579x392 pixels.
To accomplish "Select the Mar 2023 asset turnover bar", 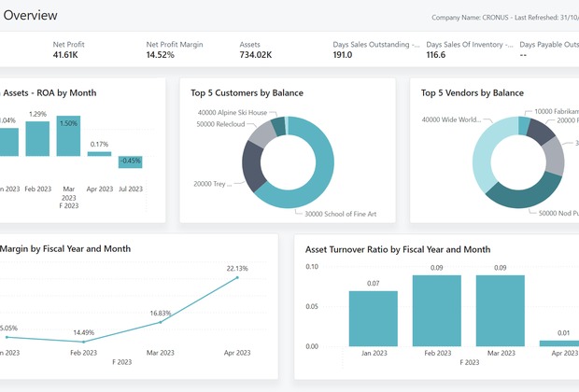I will pyautogui.click(x=501, y=311).
